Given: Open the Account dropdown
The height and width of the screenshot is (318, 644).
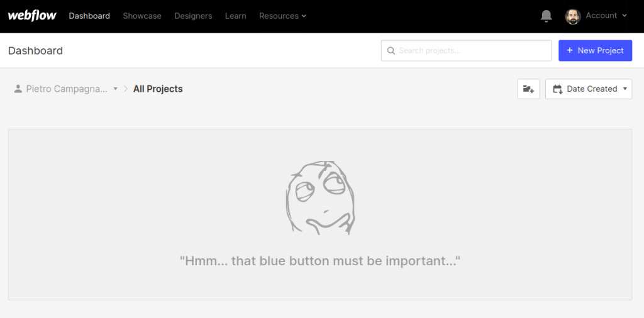Looking at the screenshot, I should click(606, 16).
